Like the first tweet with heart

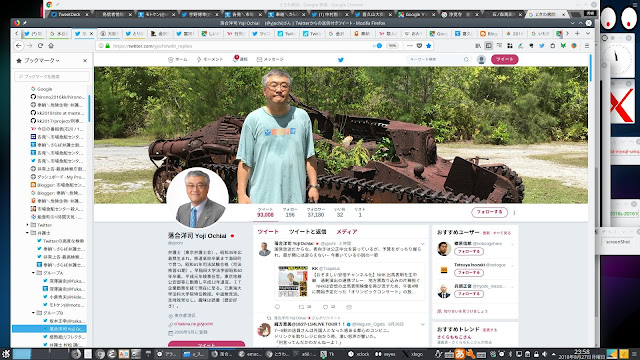point(325,307)
